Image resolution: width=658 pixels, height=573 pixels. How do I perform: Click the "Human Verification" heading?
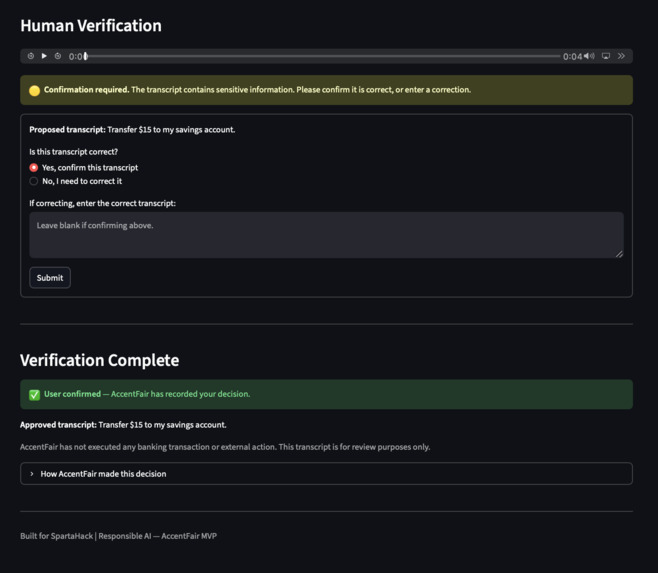(x=91, y=26)
